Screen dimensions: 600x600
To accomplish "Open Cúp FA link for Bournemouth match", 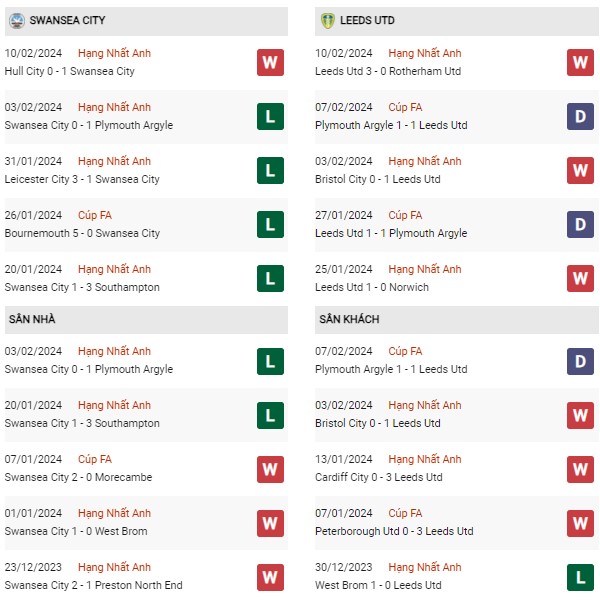I will 95,215.
